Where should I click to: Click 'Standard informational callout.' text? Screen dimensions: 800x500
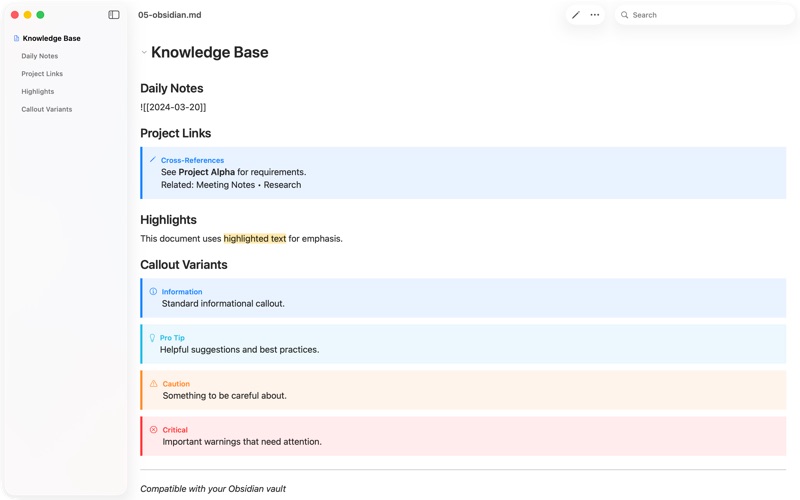(223, 304)
